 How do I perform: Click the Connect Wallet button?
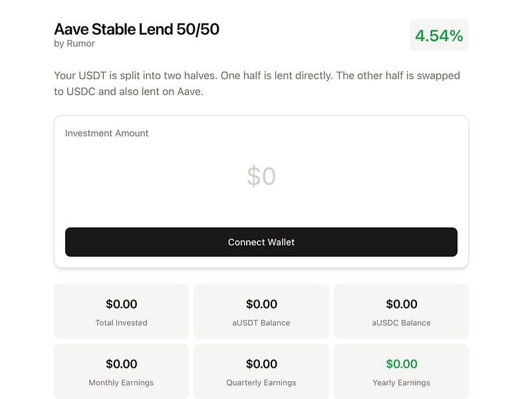pyautogui.click(x=261, y=242)
